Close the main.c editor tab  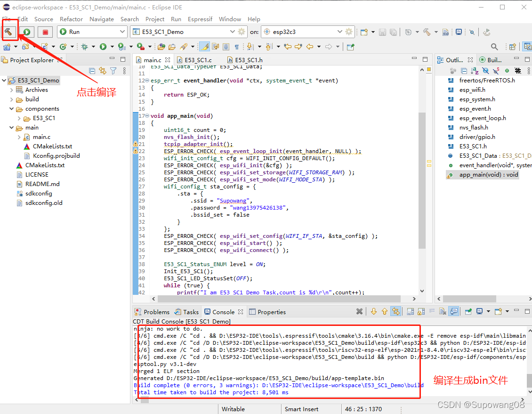click(167, 60)
